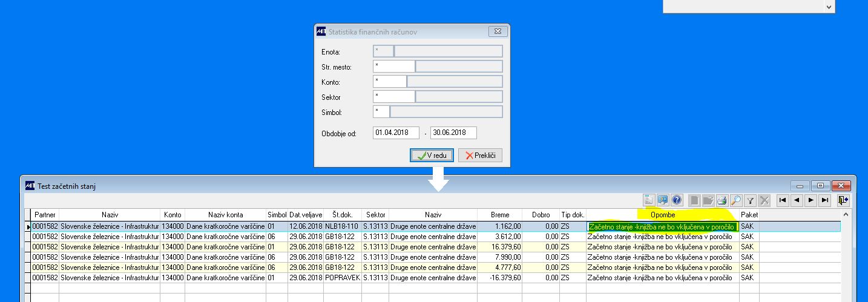The width and height of the screenshot is (868, 302).
Task: Confirm with the V redu button
Action: (432, 156)
